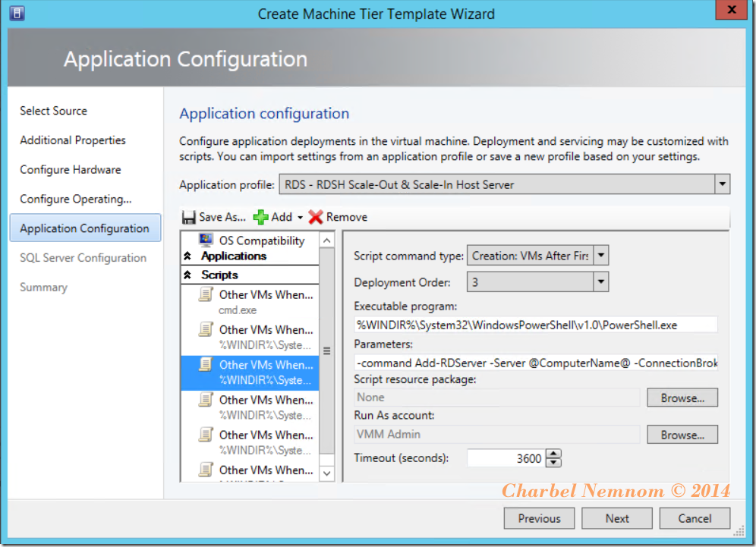Screen dimensions: 756x547
Task: Go to the Configure Hardware step
Action: click(71, 170)
